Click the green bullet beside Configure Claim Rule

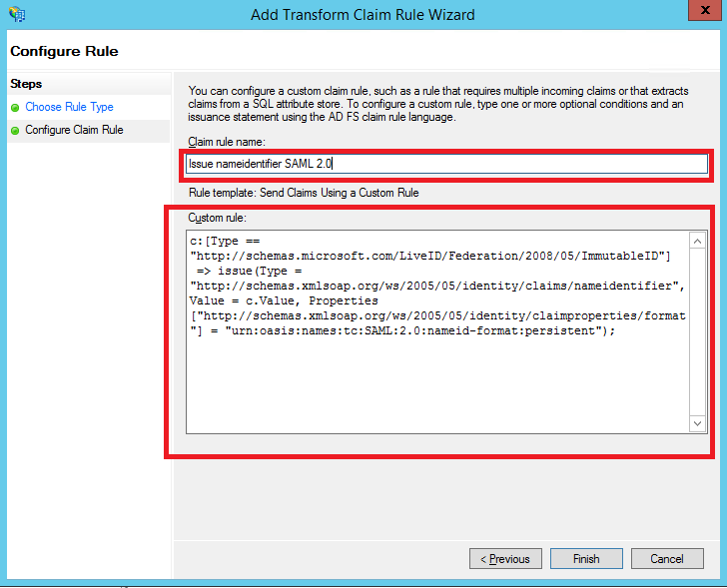pyautogui.click(x=15, y=131)
